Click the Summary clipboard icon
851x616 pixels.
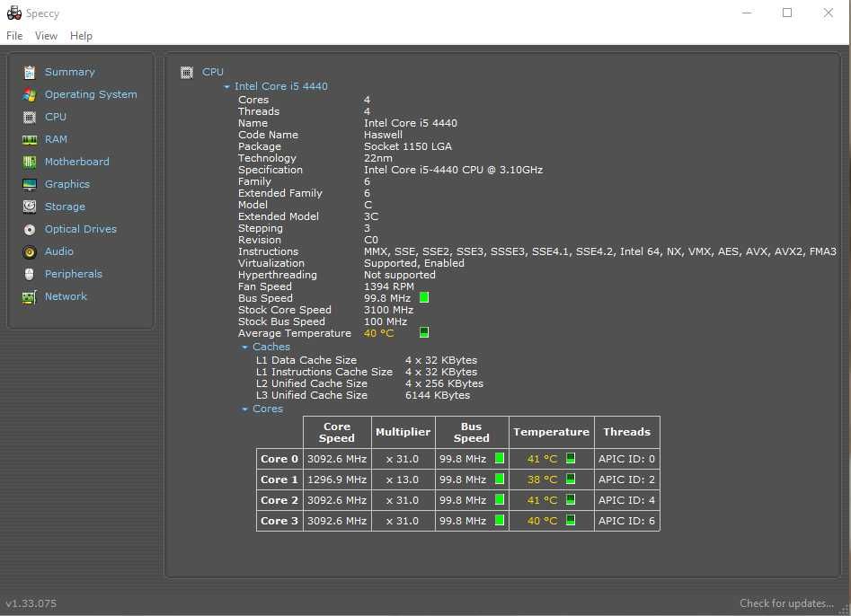point(30,72)
